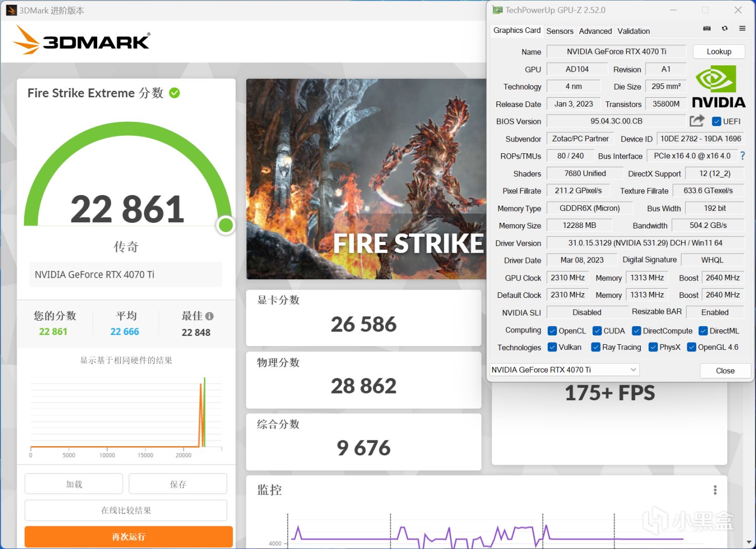Click the Release Date value Jan 3, 2023

(573, 104)
